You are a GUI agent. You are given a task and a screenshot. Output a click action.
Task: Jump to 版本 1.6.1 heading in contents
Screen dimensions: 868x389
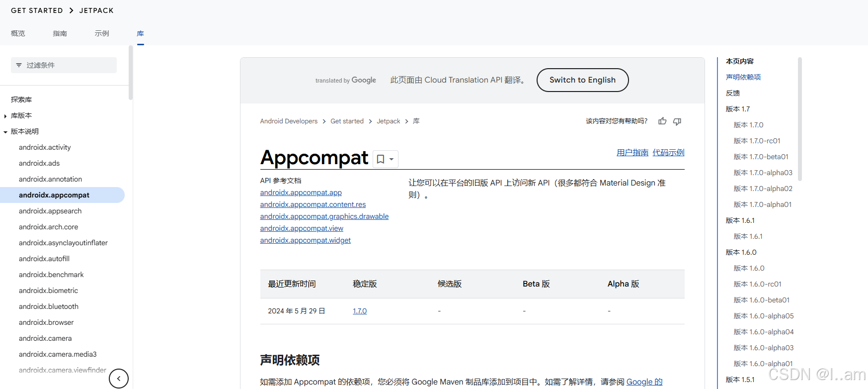tap(740, 220)
